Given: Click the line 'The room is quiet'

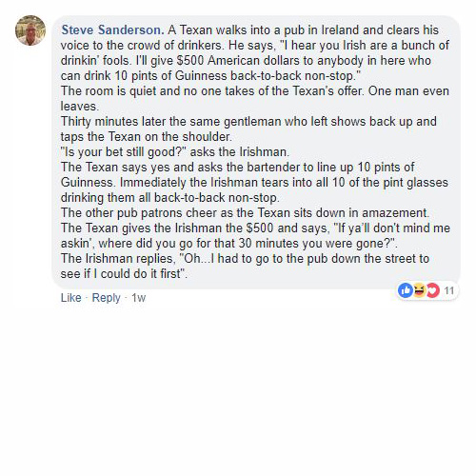Looking at the screenshot, I should tap(255, 91).
